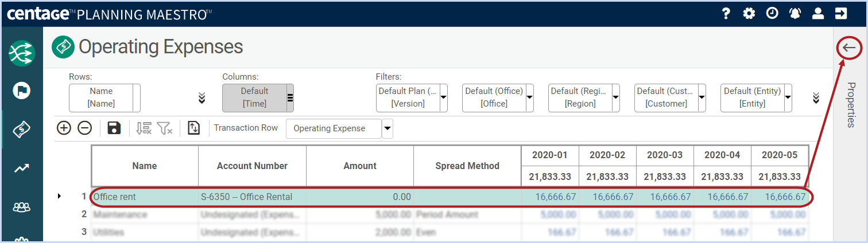This screenshot has width=868, height=243.
Task: Select the Maintenance name cell
Action: tap(145, 214)
